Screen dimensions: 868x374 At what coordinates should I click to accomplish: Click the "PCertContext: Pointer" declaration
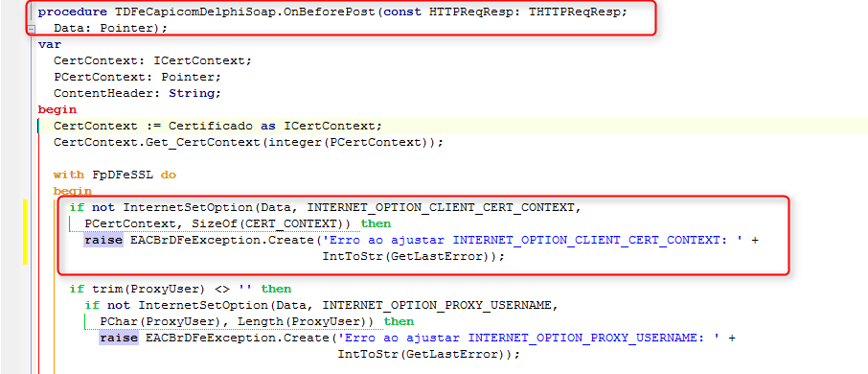tap(134, 77)
